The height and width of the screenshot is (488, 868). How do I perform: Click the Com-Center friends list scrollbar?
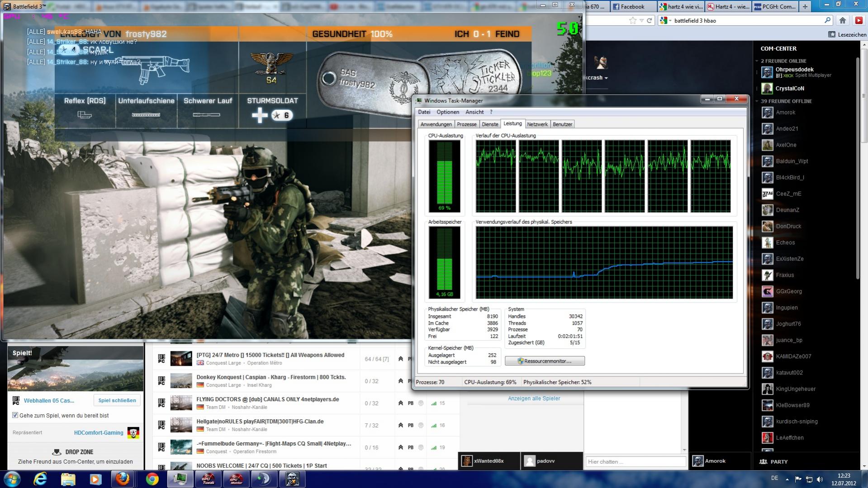[x=857, y=167]
